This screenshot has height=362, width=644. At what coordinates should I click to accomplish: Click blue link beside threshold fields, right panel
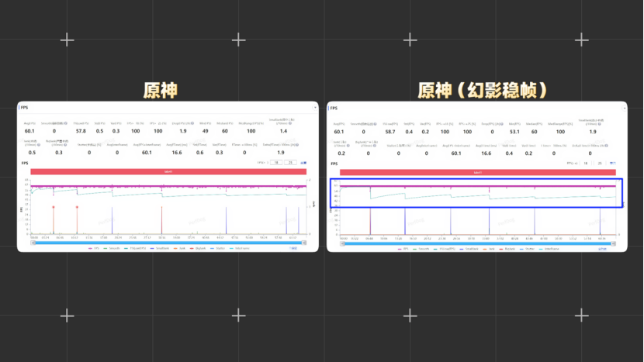point(612,164)
